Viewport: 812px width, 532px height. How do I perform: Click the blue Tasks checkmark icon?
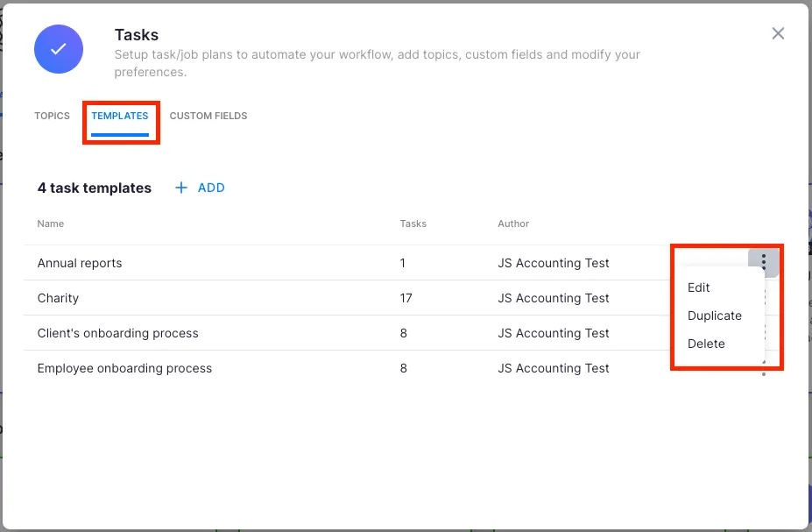59,49
